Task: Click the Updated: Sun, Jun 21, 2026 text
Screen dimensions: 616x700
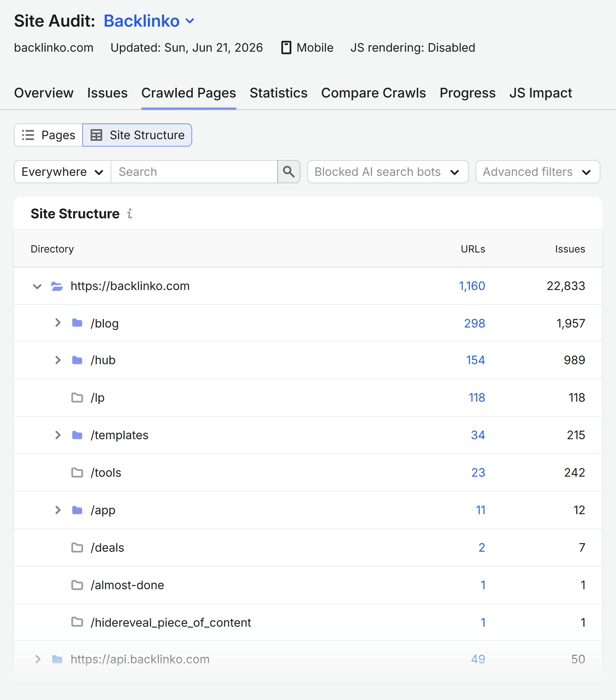Action: tap(187, 48)
